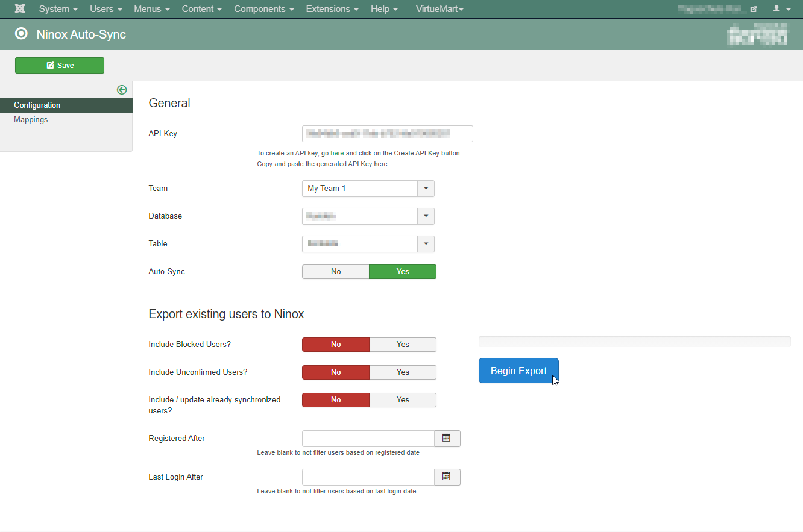Choose Yes for Include Unconfirmed Users
The width and height of the screenshot is (803, 532).
point(403,372)
